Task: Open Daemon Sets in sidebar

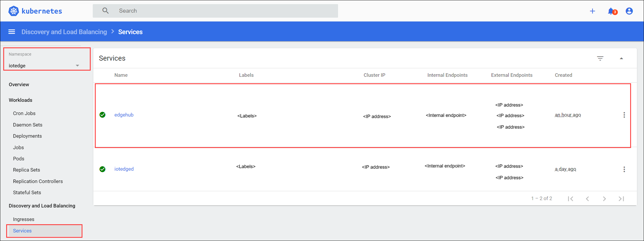Action: [28, 125]
